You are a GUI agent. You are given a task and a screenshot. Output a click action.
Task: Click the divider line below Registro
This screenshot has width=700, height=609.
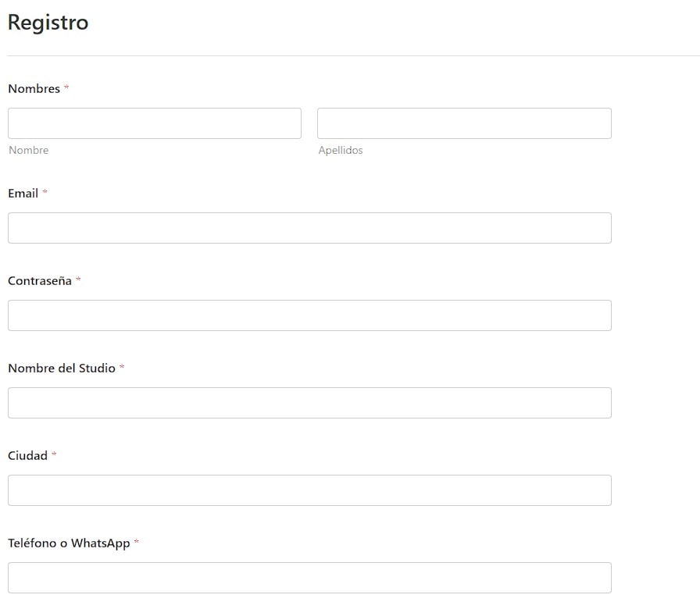tap(350, 55)
